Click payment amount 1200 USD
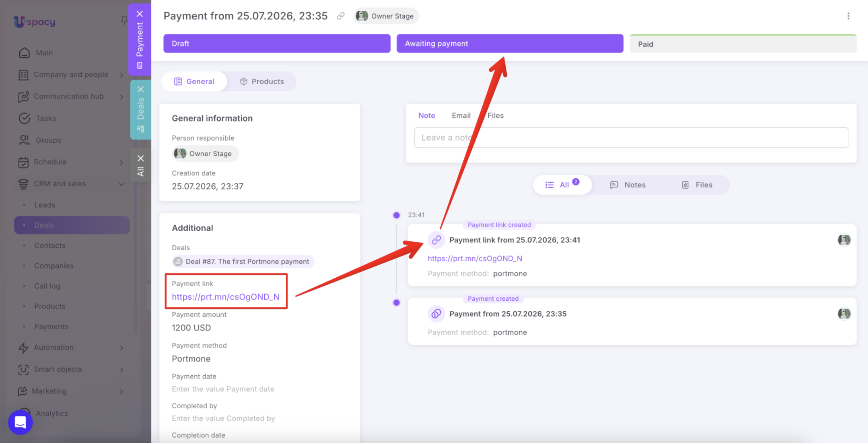This screenshot has height=444, width=868. [x=191, y=328]
